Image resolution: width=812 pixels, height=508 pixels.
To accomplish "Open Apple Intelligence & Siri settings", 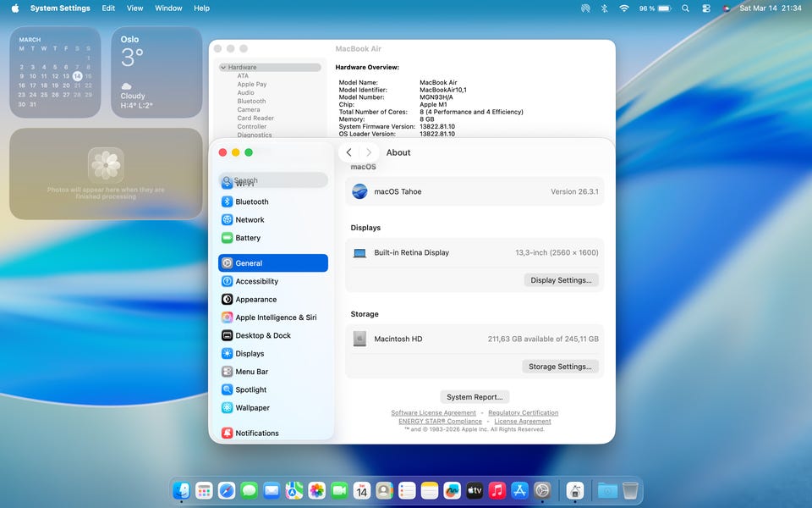I will click(275, 317).
